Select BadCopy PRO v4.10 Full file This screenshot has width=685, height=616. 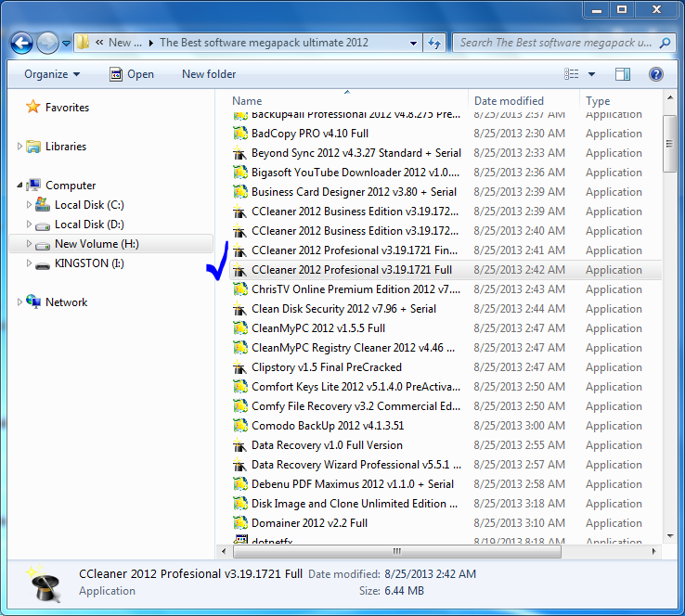[310, 134]
